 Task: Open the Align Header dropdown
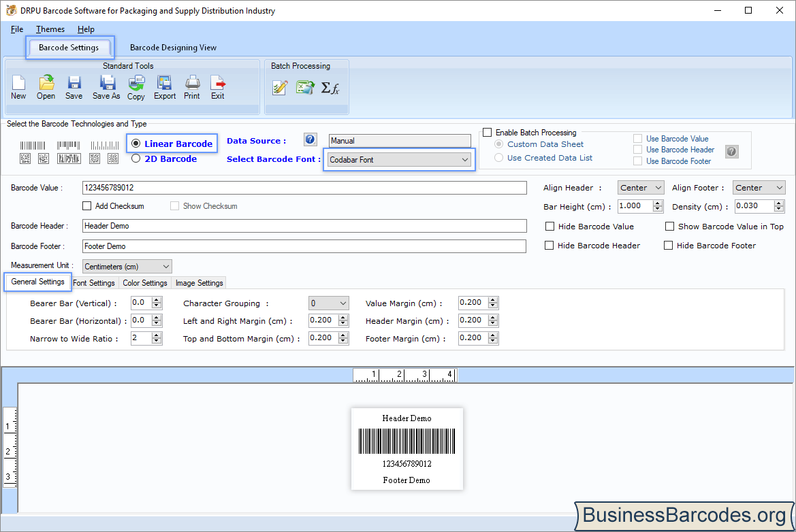(641, 188)
